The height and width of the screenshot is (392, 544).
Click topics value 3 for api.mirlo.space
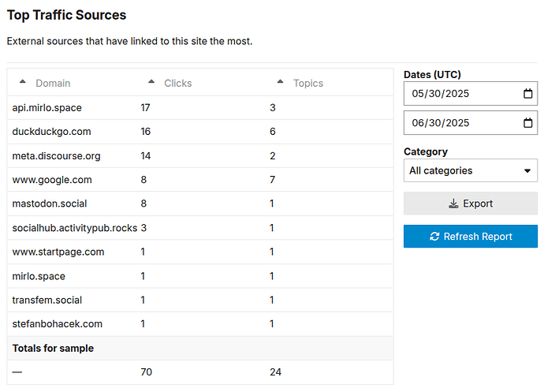[x=273, y=107]
